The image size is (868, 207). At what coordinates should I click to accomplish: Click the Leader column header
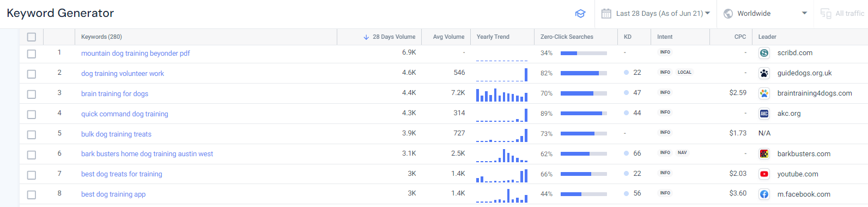(x=767, y=37)
